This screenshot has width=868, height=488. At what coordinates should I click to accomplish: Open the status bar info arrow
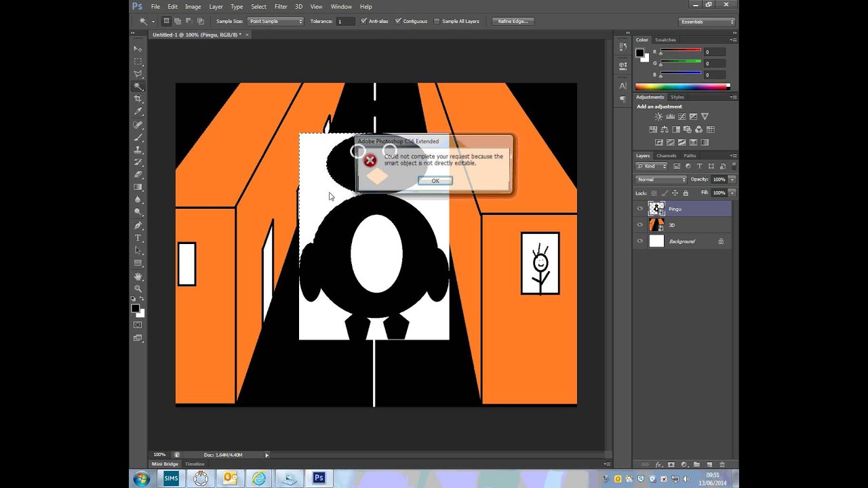coord(267,455)
